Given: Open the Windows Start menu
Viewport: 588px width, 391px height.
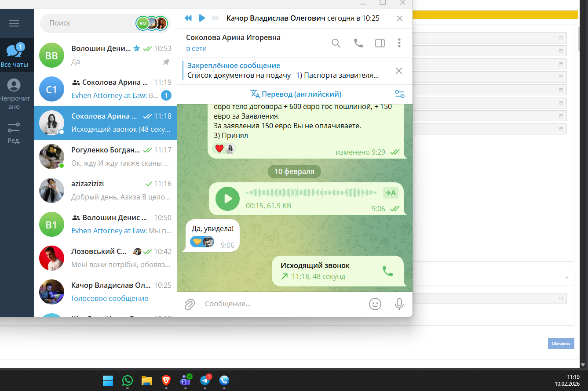Looking at the screenshot, I should click(x=108, y=380).
